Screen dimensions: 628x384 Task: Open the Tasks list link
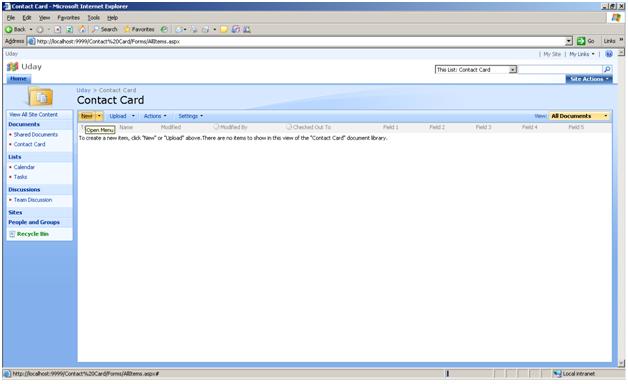(x=20, y=177)
